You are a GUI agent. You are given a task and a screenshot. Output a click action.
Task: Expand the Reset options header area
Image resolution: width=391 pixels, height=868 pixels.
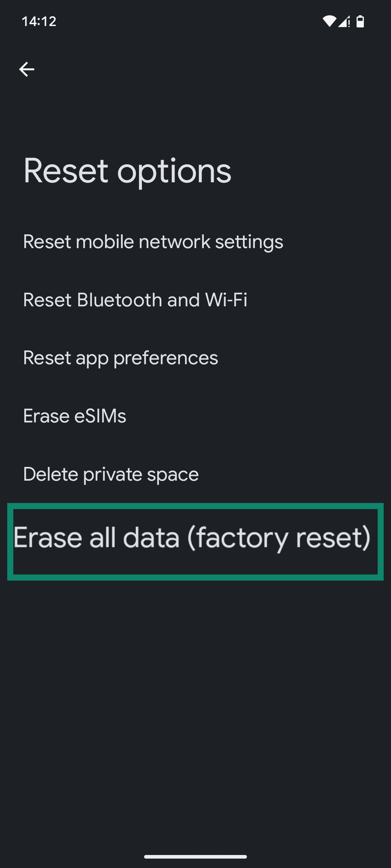pyautogui.click(x=126, y=170)
